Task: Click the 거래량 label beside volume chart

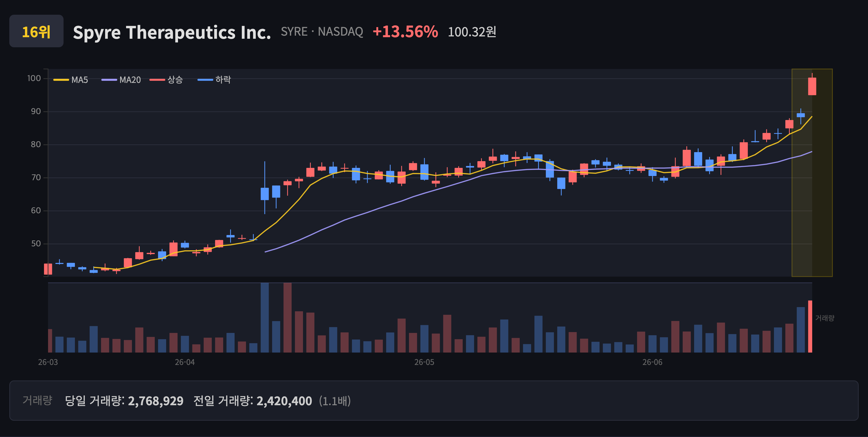Action: point(825,318)
